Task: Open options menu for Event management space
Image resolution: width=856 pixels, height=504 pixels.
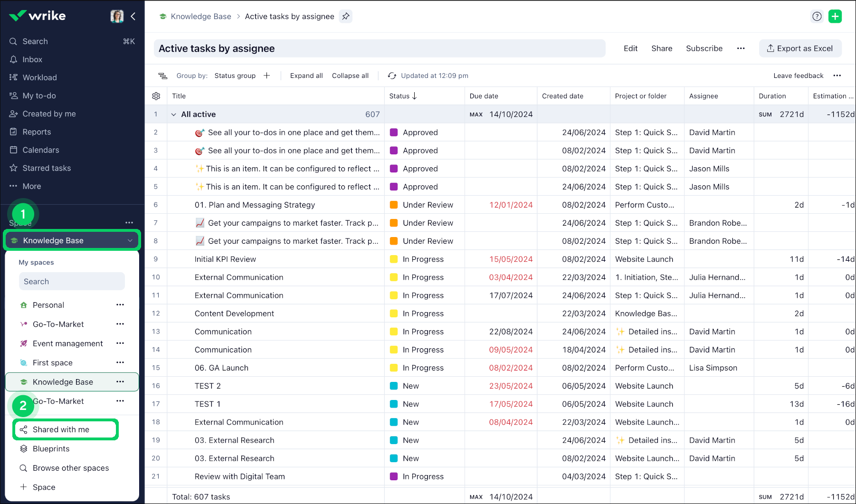Action: [x=120, y=343]
